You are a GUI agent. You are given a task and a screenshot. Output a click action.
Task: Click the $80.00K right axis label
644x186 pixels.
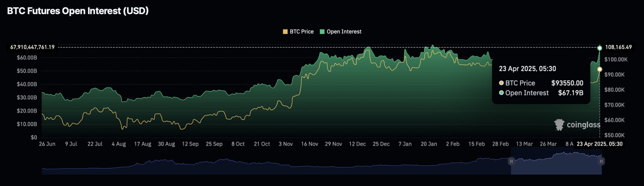point(614,90)
